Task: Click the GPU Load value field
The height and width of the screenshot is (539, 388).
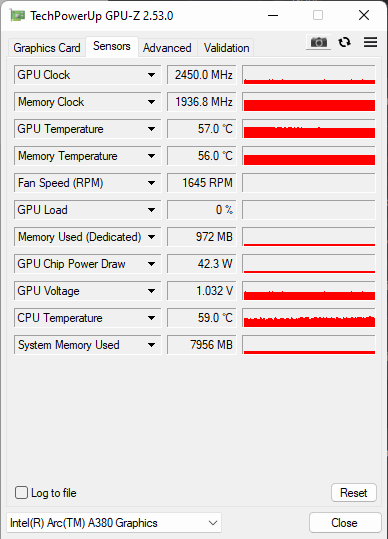Action: [x=202, y=210]
